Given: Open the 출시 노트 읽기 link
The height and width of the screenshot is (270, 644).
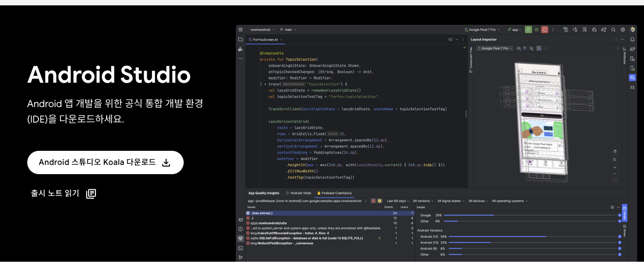Looking at the screenshot, I should (x=64, y=193).
